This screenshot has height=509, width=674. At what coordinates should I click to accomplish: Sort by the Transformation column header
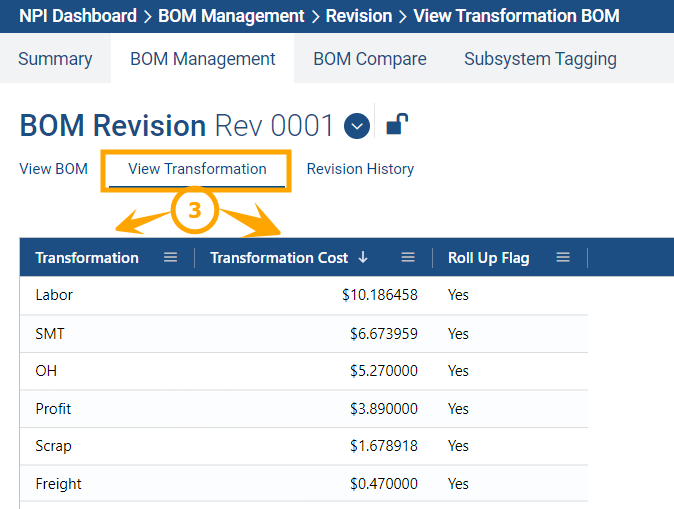pos(87,258)
